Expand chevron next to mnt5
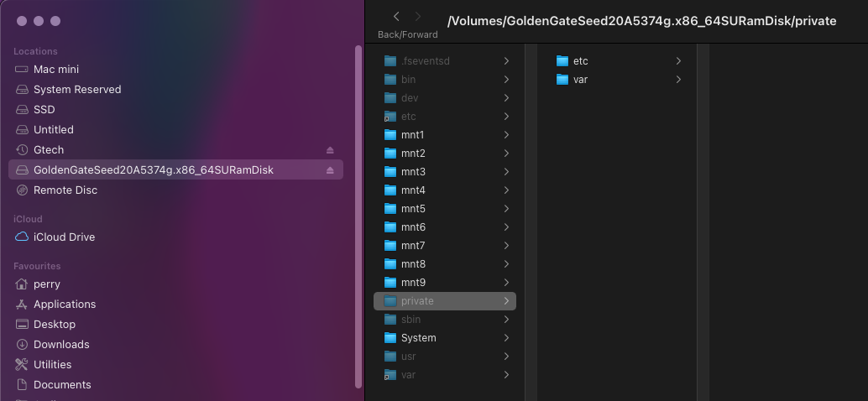The height and width of the screenshot is (401, 868). (506, 209)
